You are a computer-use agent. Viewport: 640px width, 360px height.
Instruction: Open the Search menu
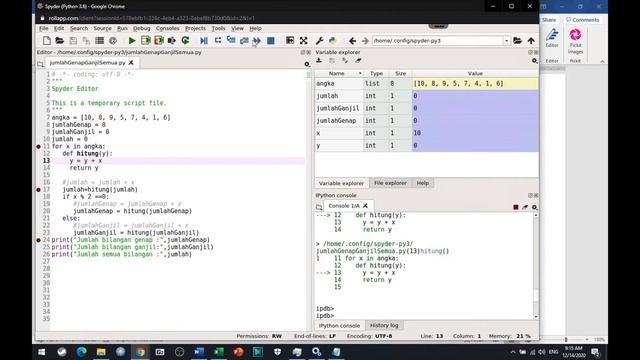click(x=79, y=28)
